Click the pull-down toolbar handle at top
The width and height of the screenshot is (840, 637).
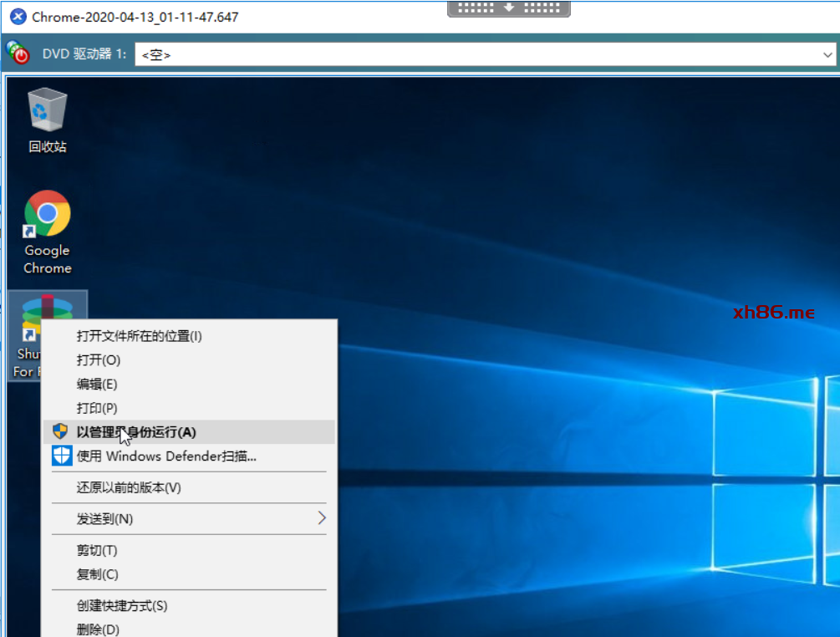click(x=509, y=8)
